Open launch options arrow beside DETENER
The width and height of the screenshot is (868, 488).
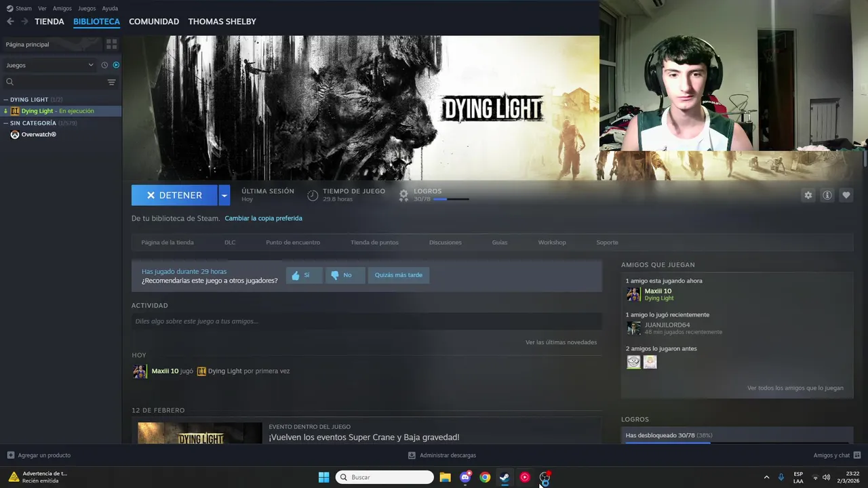point(224,195)
